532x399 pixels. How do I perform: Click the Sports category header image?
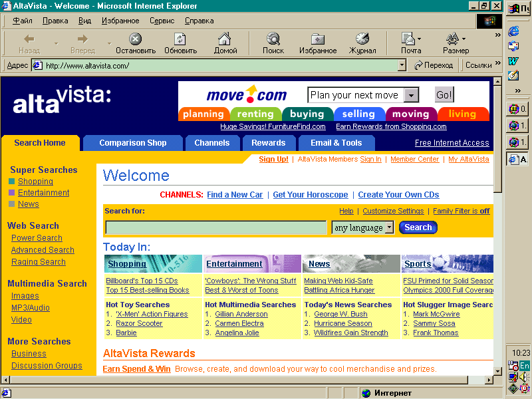click(x=447, y=263)
